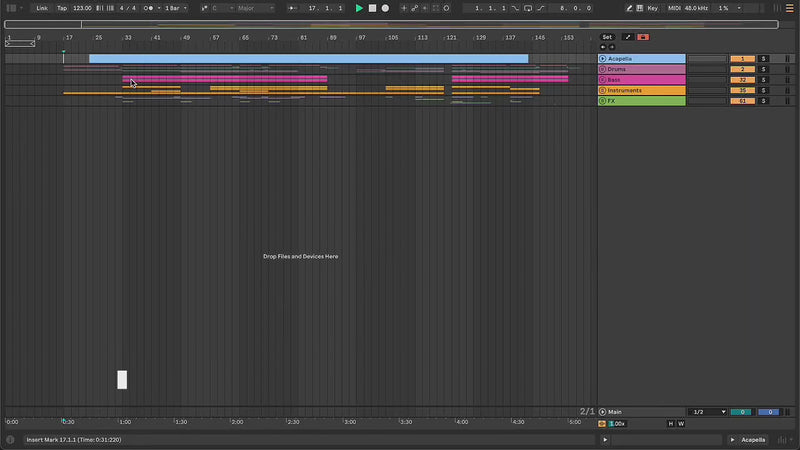
Task: Click the Tap tempo button
Action: pyautogui.click(x=62, y=8)
